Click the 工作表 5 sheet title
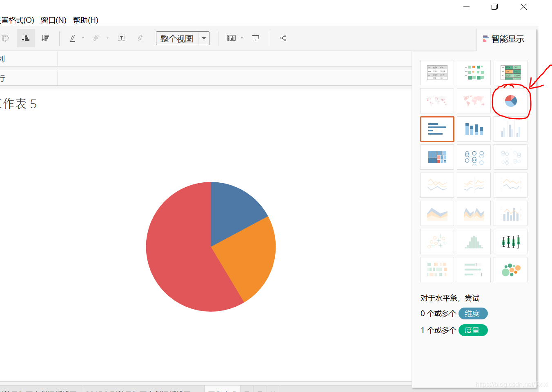The image size is (552, 392). pos(18,104)
